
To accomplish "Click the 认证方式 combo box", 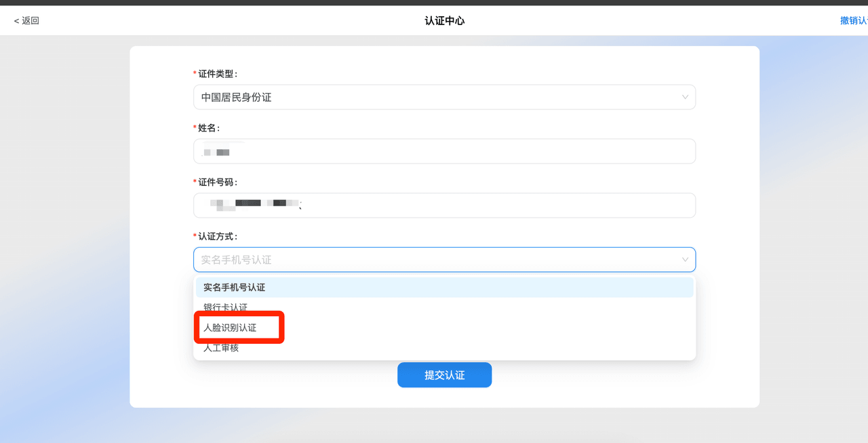I will pyautogui.click(x=444, y=260).
